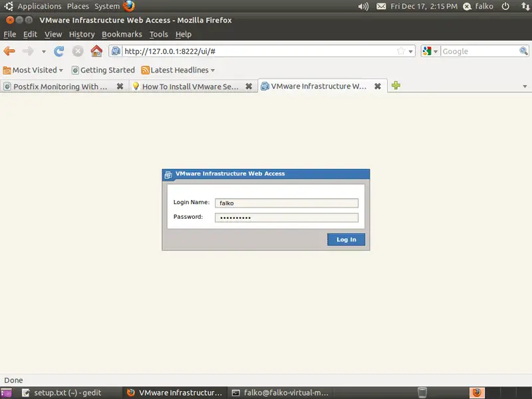
Task: Open the Help menu
Action: 184,35
